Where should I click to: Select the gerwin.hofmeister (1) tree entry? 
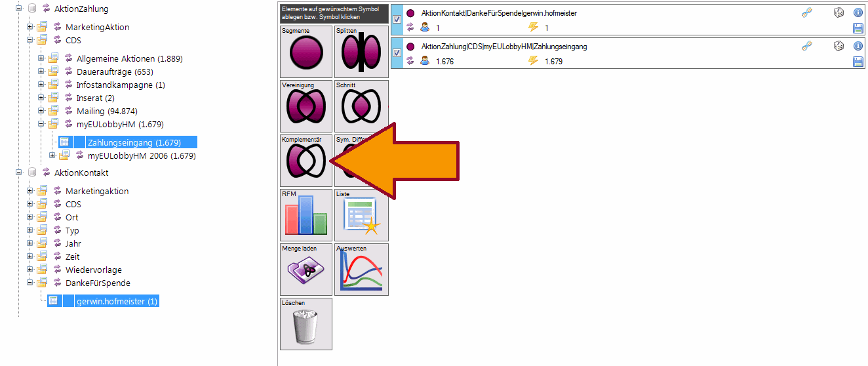click(117, 302)
